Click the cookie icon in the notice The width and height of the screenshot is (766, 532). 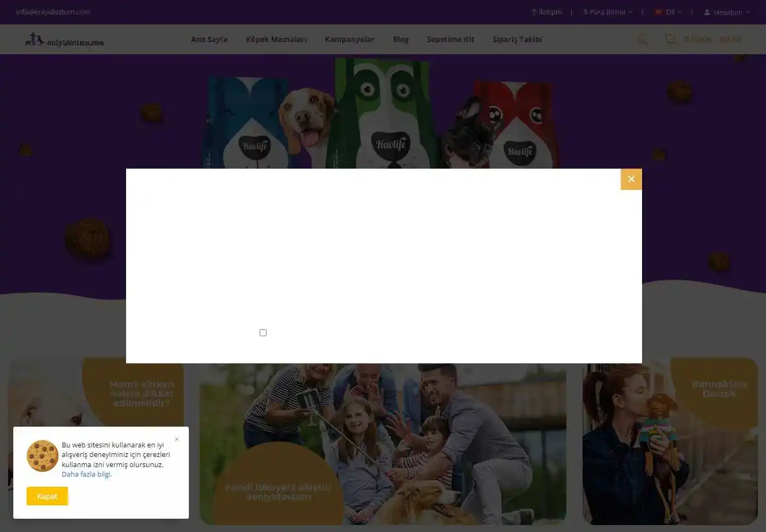point(43,456)
